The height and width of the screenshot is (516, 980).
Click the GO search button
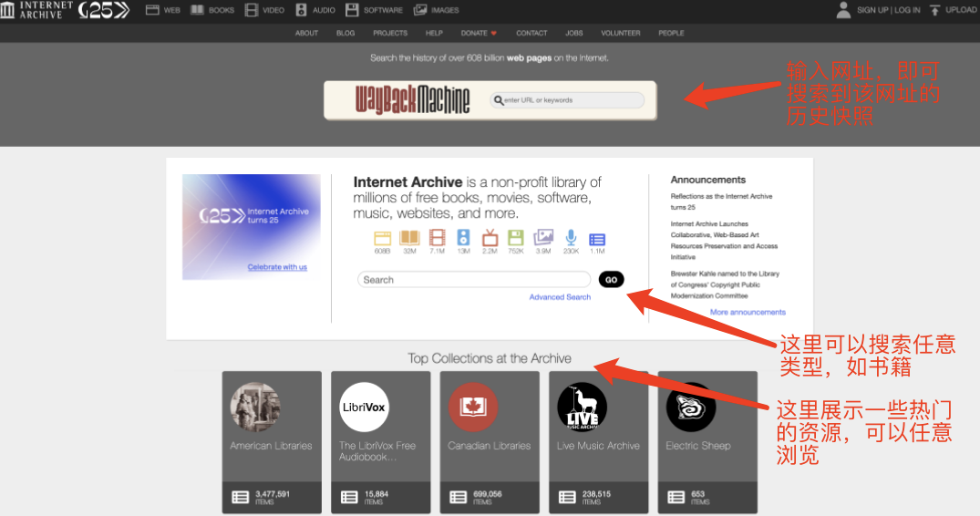(612, 279)
